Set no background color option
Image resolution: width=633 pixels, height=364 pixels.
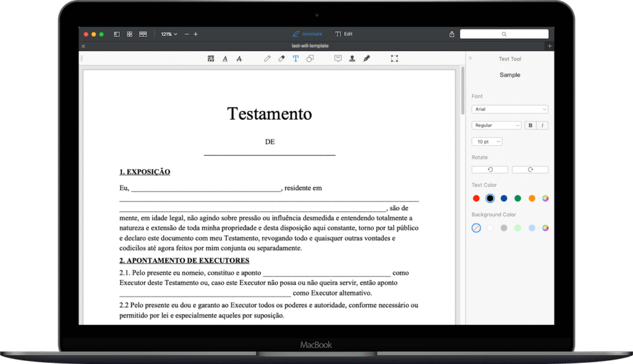(476, 228)
